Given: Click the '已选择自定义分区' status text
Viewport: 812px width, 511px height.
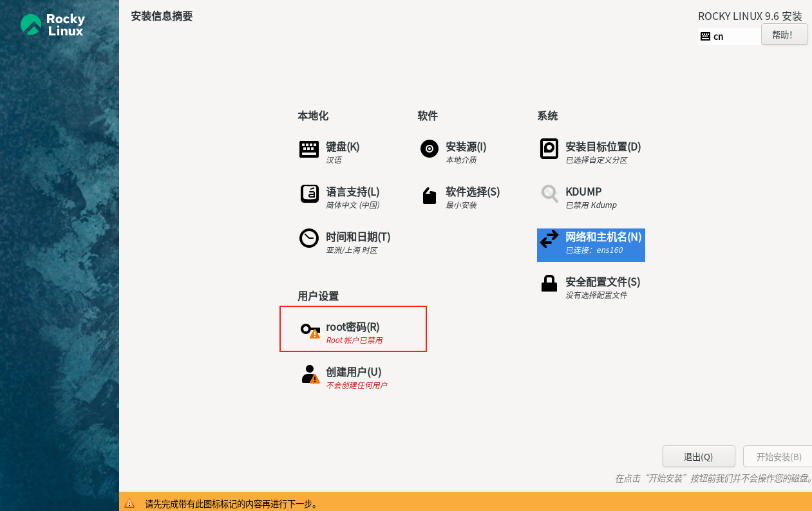Looking at the screenshot, I should [596, 160].
